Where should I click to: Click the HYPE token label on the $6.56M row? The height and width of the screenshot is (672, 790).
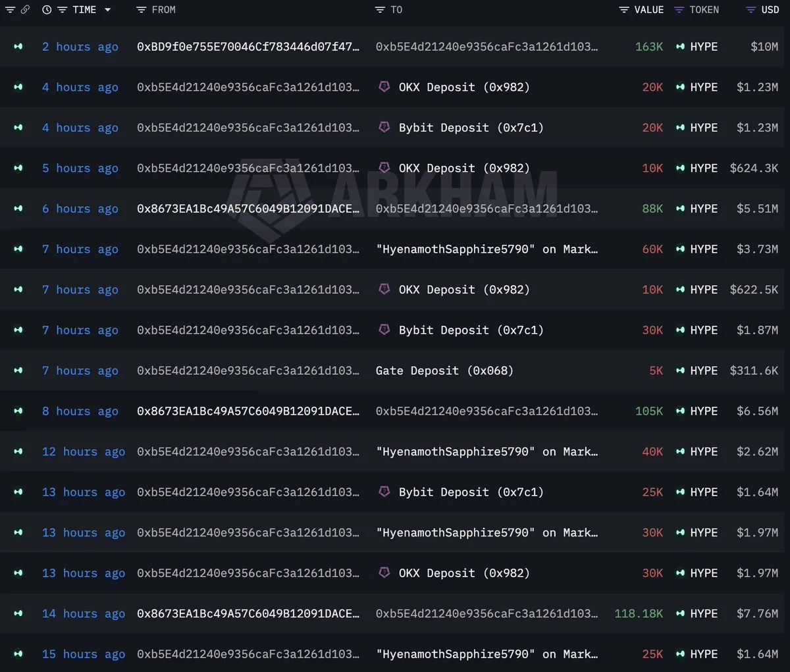[704, 411]
